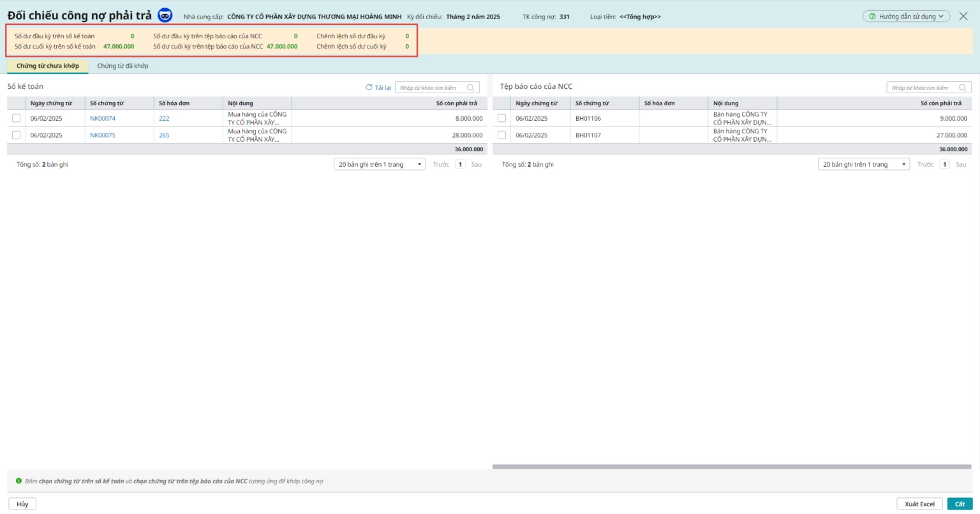Click search magnifier icon in Tệp báo cáo NCC
This screenshot has width=980, height=514.
(x=962, y=87)
